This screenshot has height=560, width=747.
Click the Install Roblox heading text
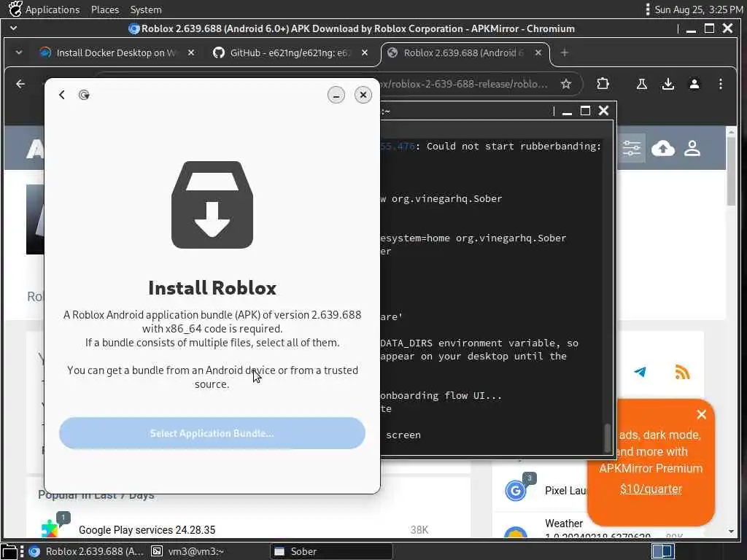212,287
